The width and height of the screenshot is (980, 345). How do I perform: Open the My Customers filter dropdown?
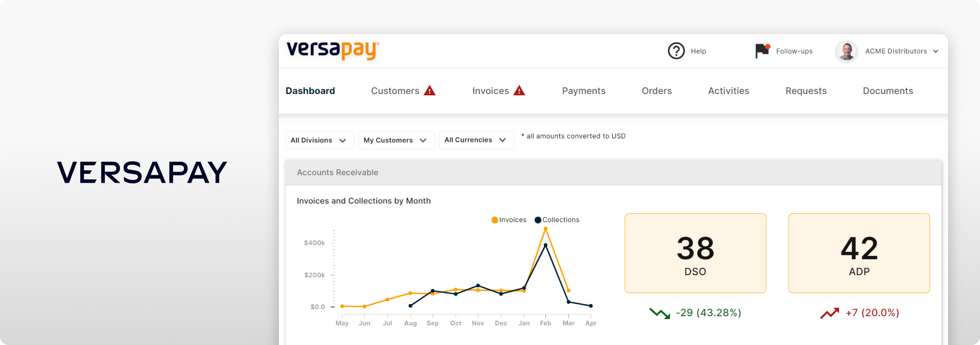[396, 140]
